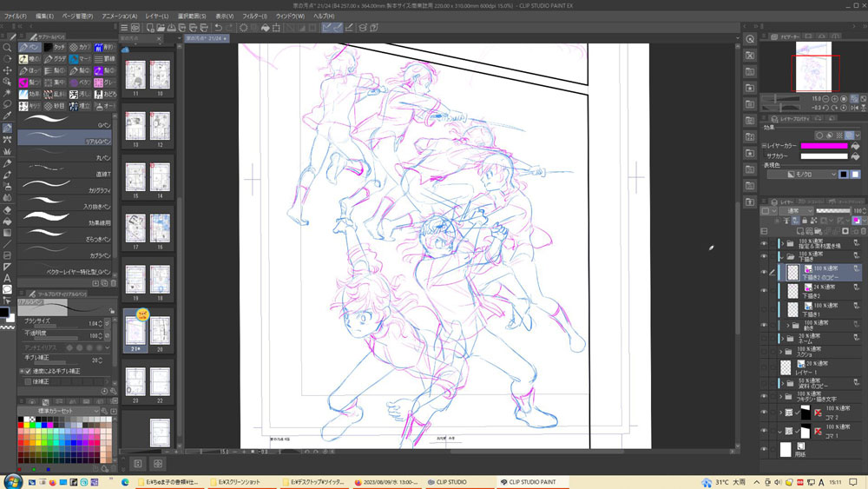Select the Lasso selection tool
The image size is (868, 489).
(x=7, y=104)
